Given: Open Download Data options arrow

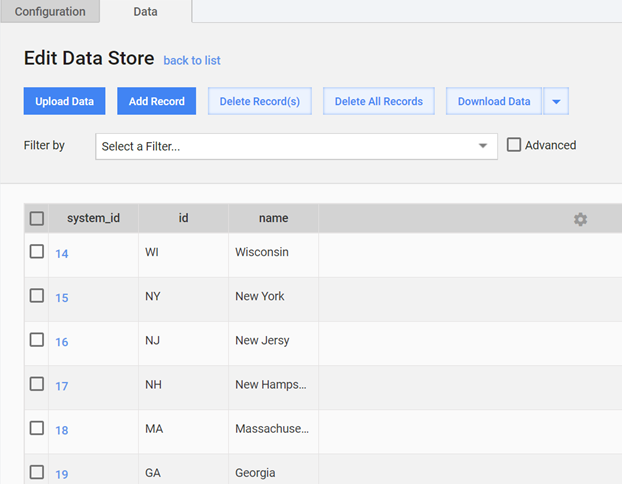Looking at the screenshot, I should 556,101.
